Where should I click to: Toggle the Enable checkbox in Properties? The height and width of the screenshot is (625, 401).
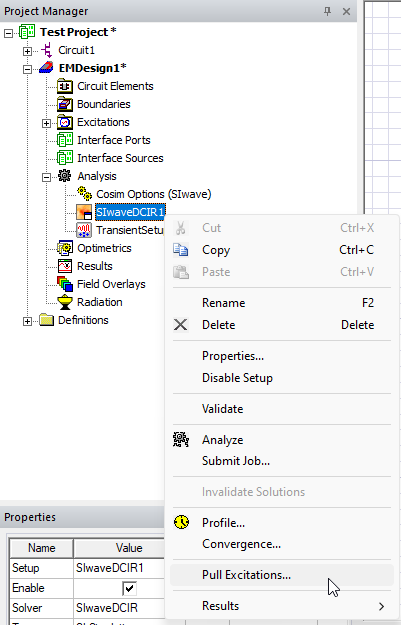[130, 588]
